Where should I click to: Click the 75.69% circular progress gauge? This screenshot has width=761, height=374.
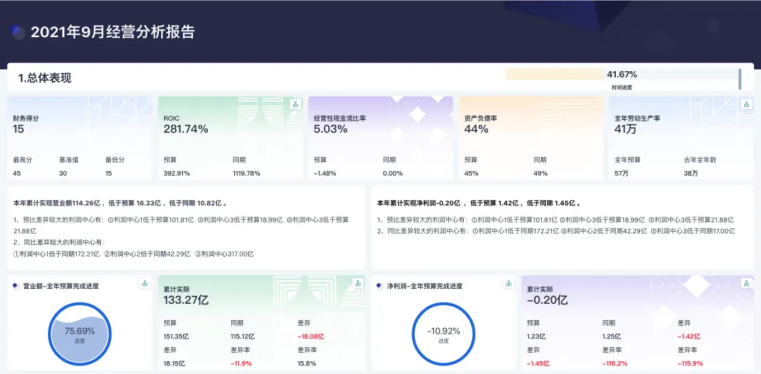click(x=80, y=334)
